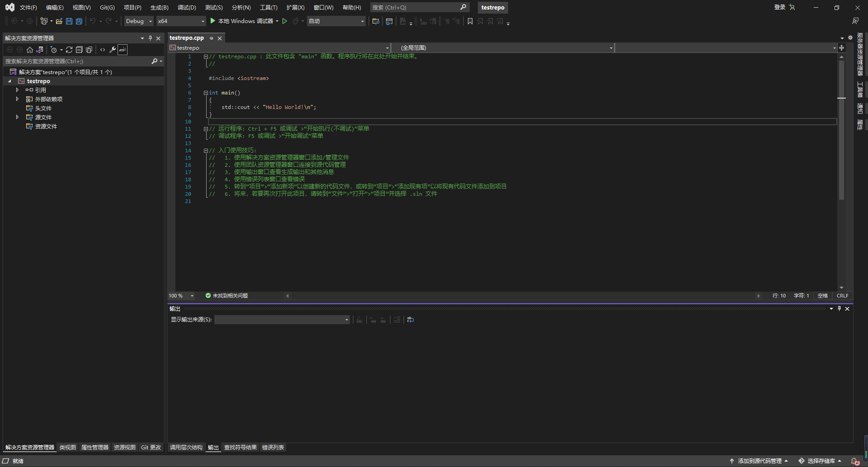Screen dimensions: 868x467
Task: Click 本地 Windows 调试器 start button
Action: pos(242,21)
